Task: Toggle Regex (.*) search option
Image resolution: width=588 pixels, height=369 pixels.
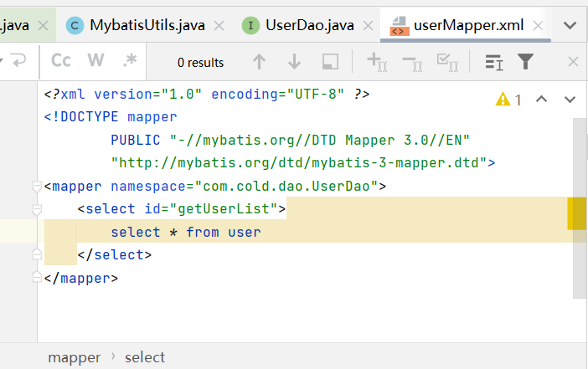Action: click(130, 61)
